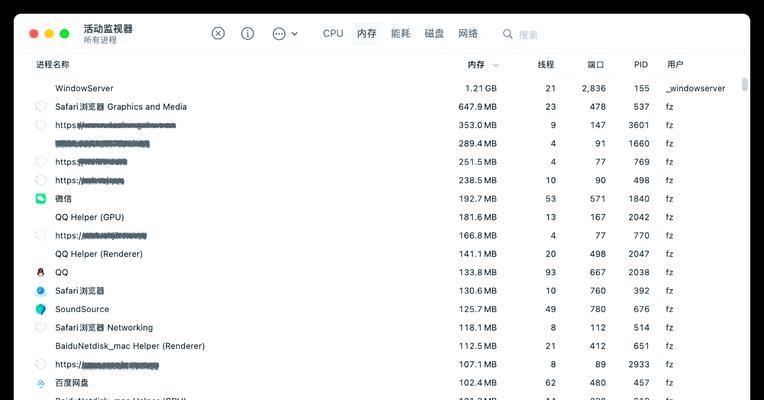Select BaiduNetdisk_mac Helper (Renderer) process
764x400 pixels.
click(x=130, y=346)
